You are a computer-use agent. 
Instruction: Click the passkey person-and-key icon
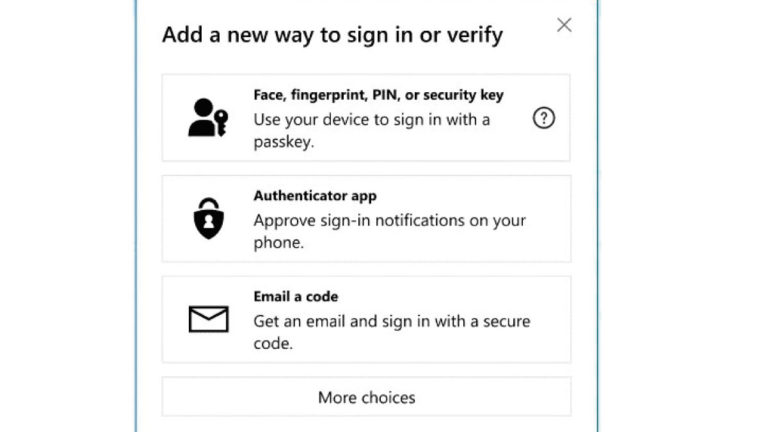click(x=208, y=117)
